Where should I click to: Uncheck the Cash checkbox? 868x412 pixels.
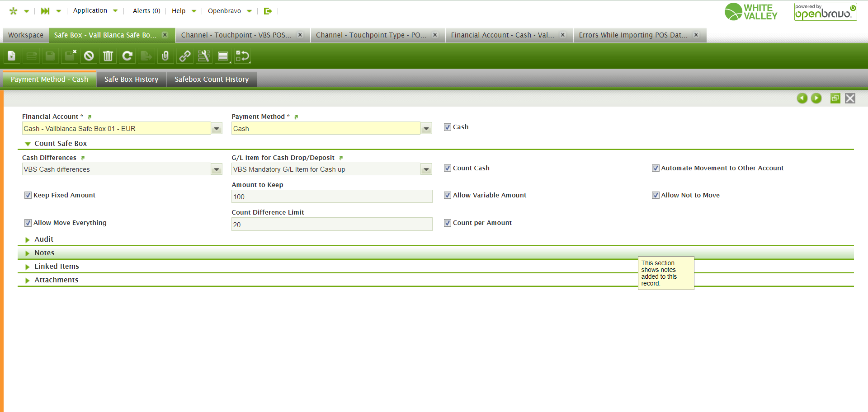[x=448, y=127]
